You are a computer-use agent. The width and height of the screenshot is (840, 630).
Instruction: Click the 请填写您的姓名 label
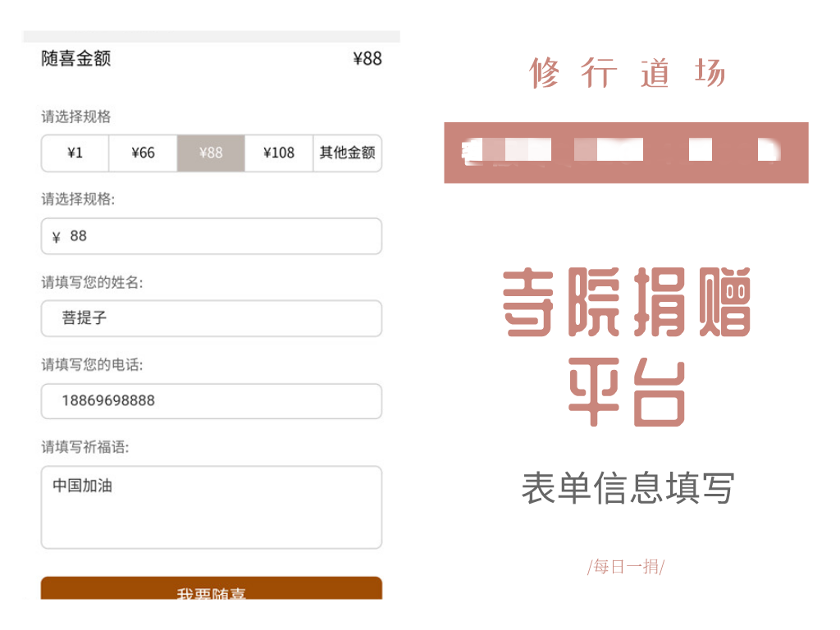pyautogui.click(x=92, y=282)
